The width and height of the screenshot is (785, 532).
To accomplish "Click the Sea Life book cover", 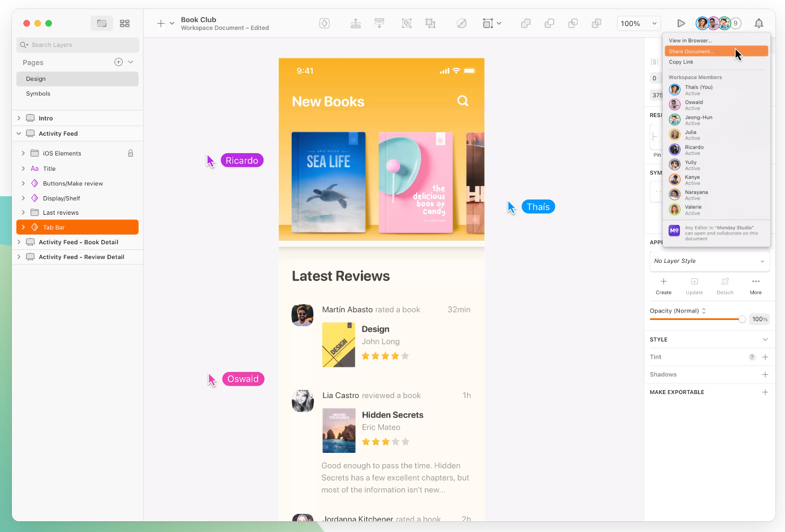I will pos(329,183).
